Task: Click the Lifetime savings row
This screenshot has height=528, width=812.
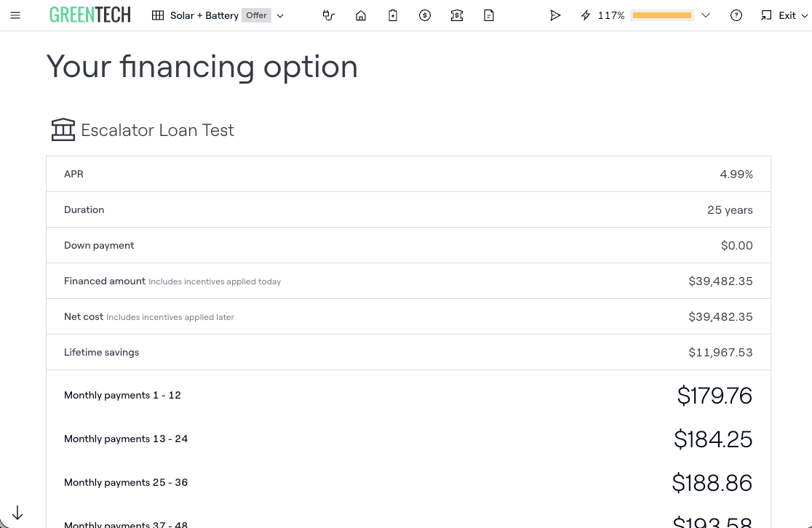Action: tap(408, 352)
